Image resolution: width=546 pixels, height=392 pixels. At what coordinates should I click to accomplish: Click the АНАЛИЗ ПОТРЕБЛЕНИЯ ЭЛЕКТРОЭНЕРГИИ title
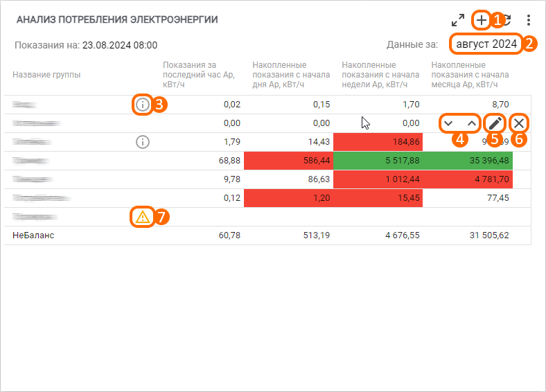click(117, 19)
